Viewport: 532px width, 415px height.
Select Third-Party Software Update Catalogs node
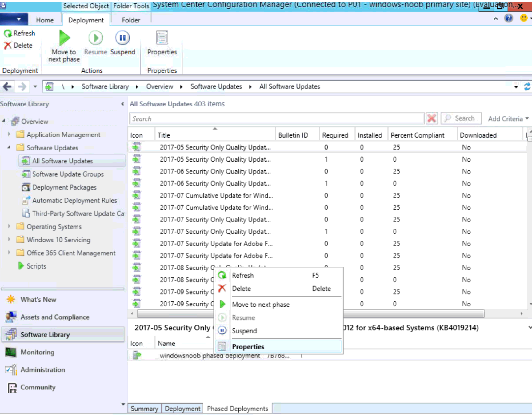pos(78,213)
